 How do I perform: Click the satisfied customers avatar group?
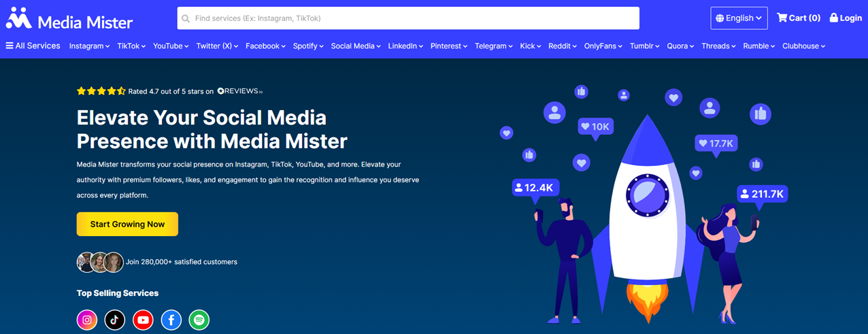[100, 262]
